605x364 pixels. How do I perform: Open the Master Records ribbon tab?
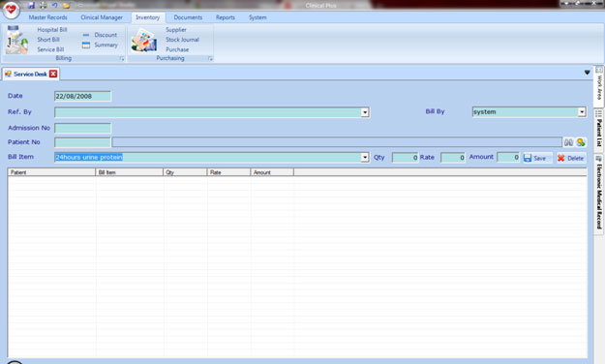47,17
